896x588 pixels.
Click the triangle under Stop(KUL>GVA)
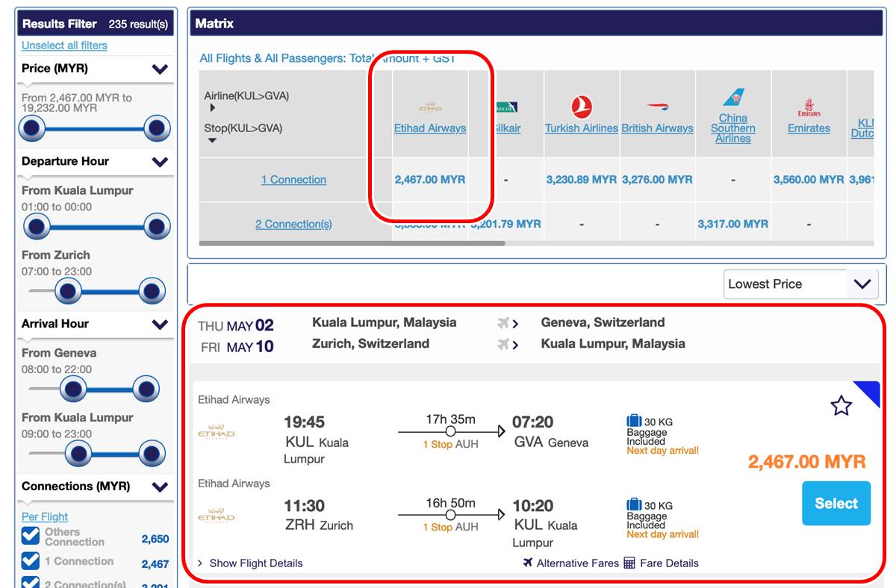[213, 140]
